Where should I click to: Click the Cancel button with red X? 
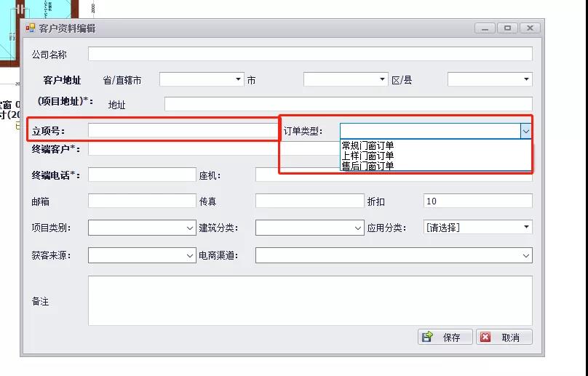click(x=504, y=337)
